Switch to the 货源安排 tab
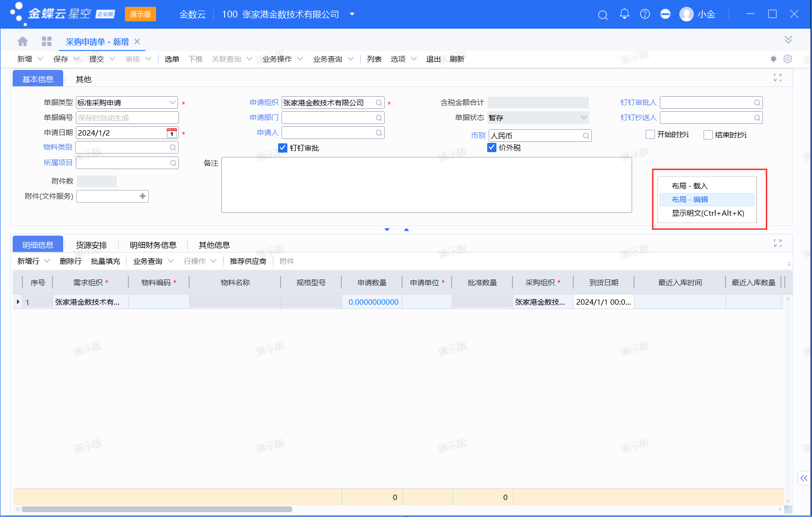 pyautogui.click(x=91, y=245)
